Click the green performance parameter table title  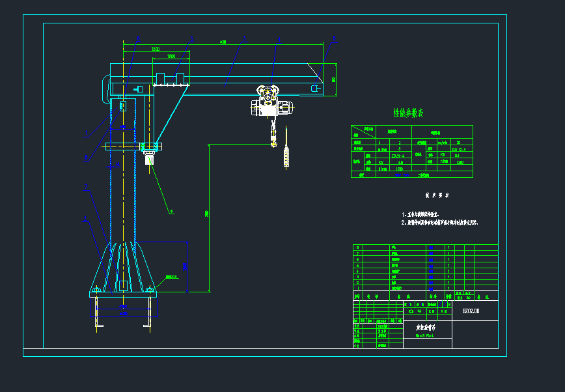point(408,113)
